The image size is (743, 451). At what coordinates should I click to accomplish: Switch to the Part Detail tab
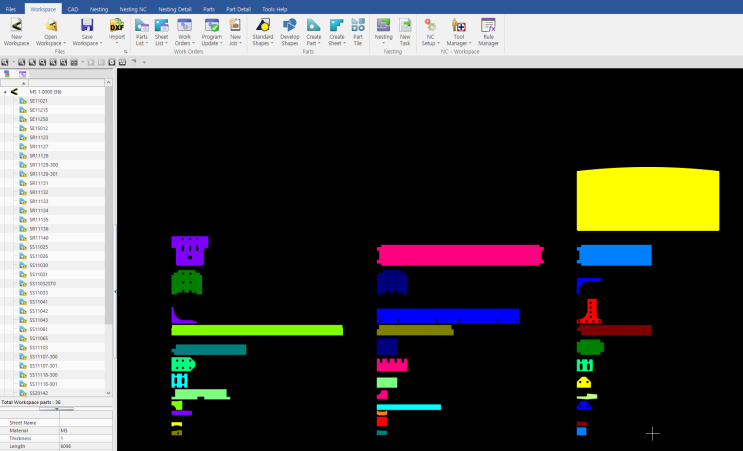238,9
